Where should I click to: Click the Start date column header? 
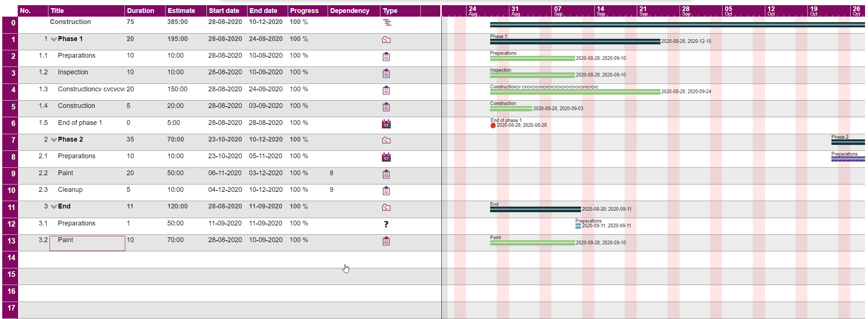click(224, 11)
